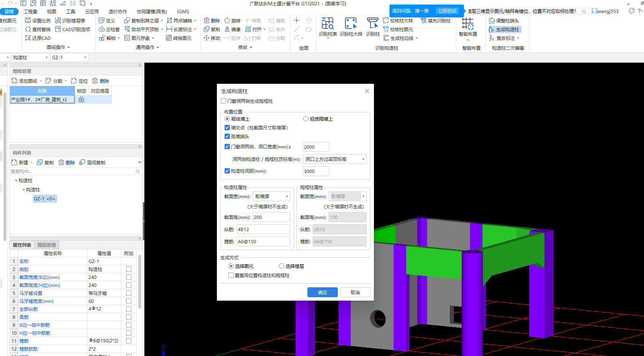Click the 校核柱图元 tool
This screenshot has height=356, width=644.
[398, 30]
